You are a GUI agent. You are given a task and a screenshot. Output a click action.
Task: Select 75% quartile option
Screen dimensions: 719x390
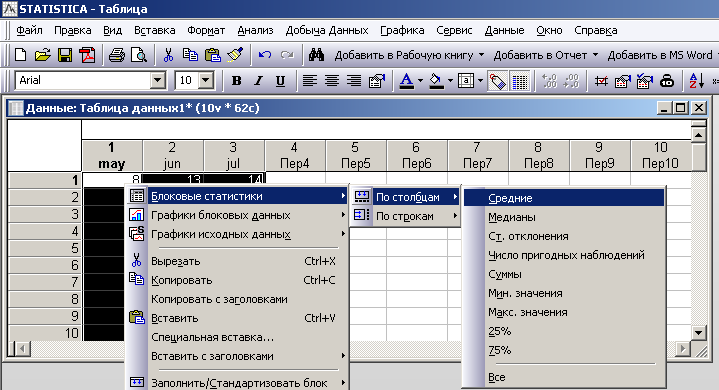point(564,350)
